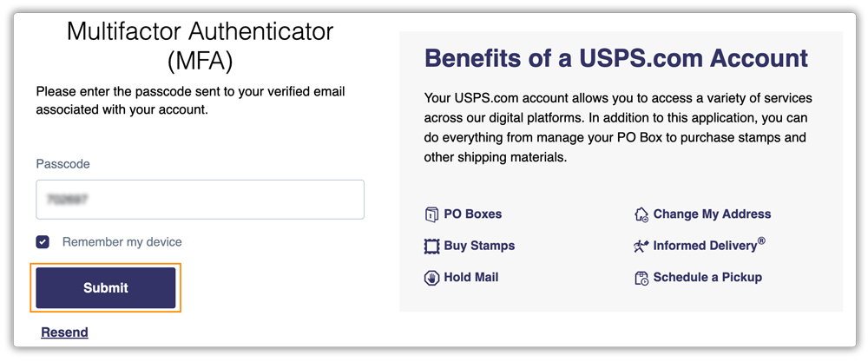This screenshot has width=868, height=362.
Task: Click the Passcode field label
Action: (x=62, y=164)
